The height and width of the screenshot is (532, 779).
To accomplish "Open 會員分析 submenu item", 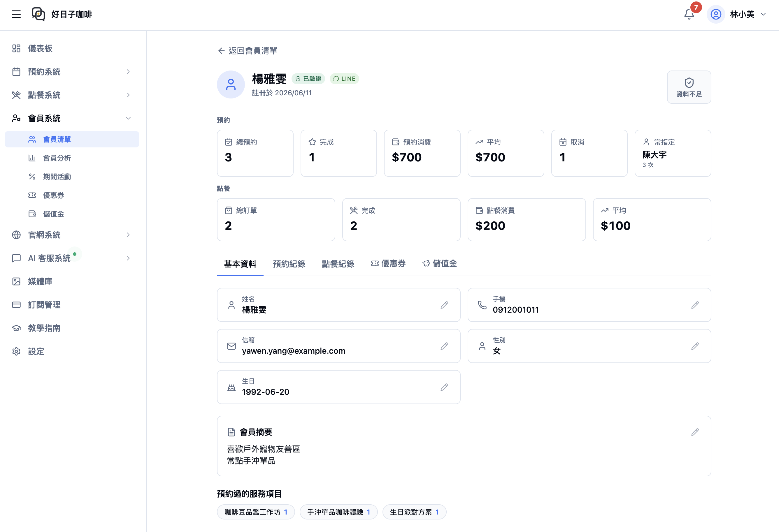I will click(72, 158).
